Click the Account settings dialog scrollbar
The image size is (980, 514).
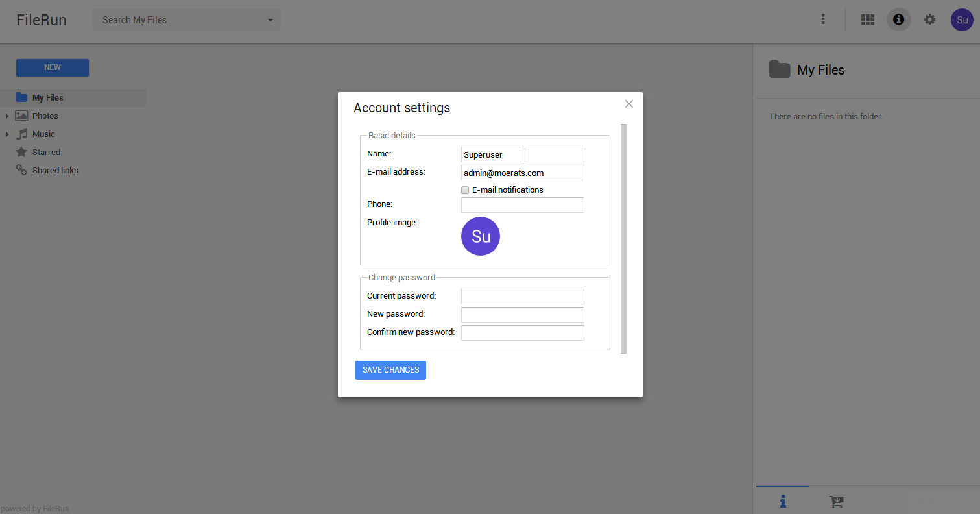[x=623, y=238]
